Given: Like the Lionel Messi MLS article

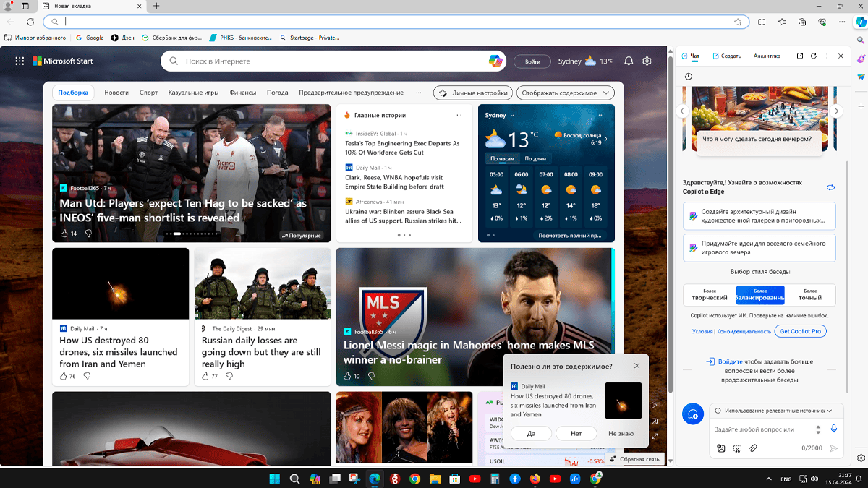Looking at the screenshot, I should 347,376.
